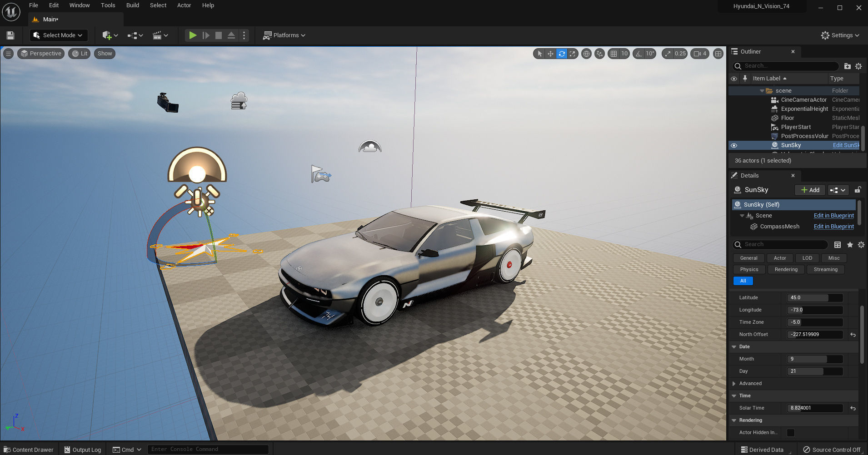Toggle grid snapping
The image size is (868, 455).
614,54
